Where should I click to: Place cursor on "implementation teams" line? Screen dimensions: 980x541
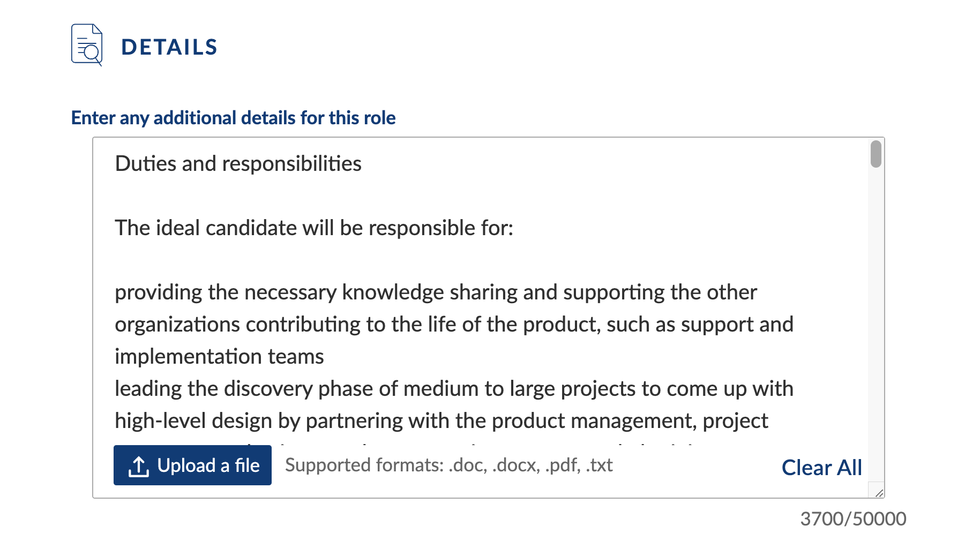click(219, 357)
